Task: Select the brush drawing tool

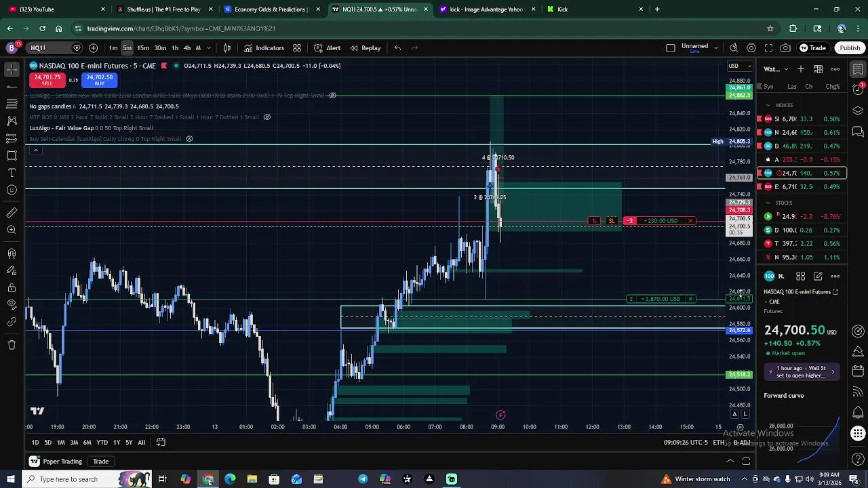Action: (x=12, y=155)
